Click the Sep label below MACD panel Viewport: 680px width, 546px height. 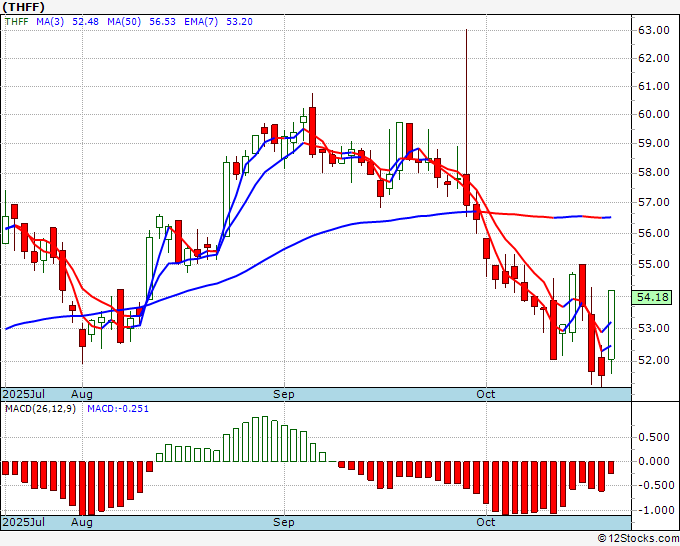point(284,522)
